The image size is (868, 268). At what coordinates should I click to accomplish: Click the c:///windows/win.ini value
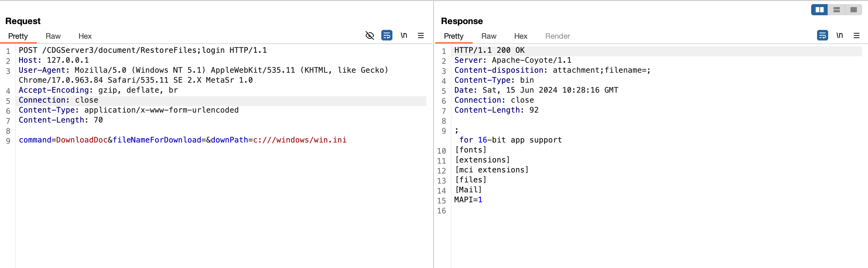[300, 140]
